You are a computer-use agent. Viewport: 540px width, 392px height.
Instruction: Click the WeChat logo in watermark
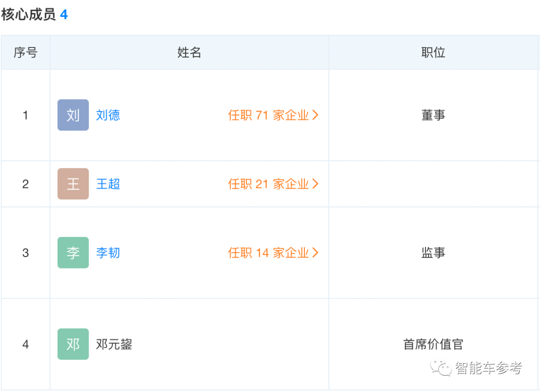[x=443, y=369]
